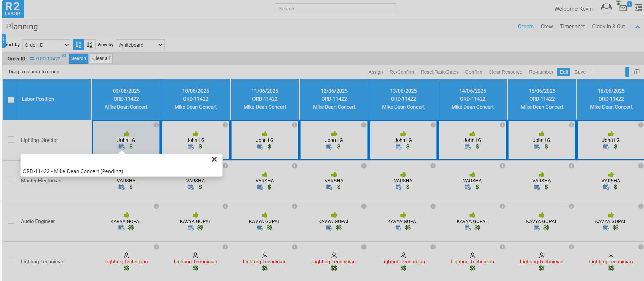
Task: Click the user profile avatar icon
Action: [x=606, y=8]
